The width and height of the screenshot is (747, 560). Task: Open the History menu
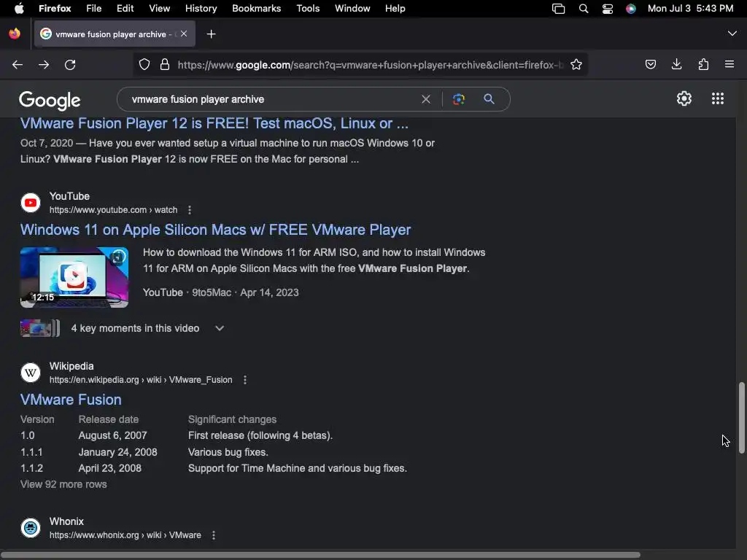(x=201, y=9)
